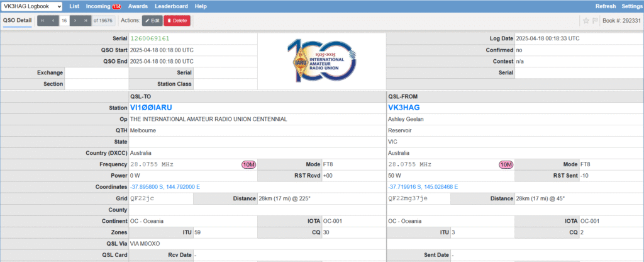Click the IARU centennial logo image
The width and height of the screenshot is (644, 262).
tap(321, 61)
